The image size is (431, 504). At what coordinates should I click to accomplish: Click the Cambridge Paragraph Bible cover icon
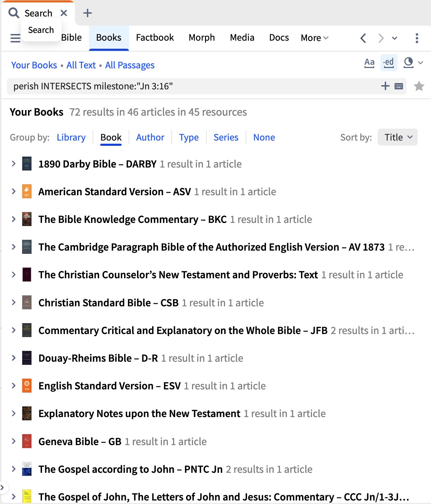pos(27,247)
